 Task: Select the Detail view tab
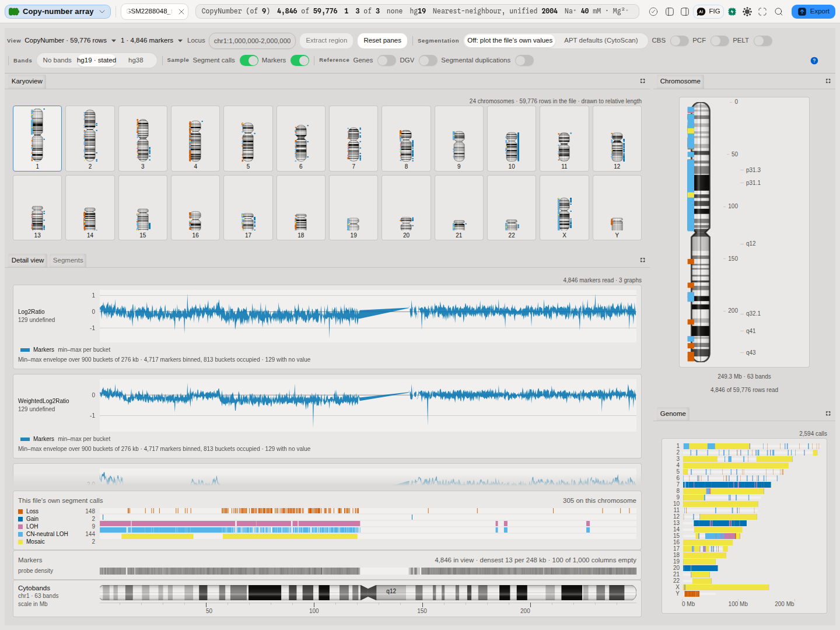tap(27, 260)
